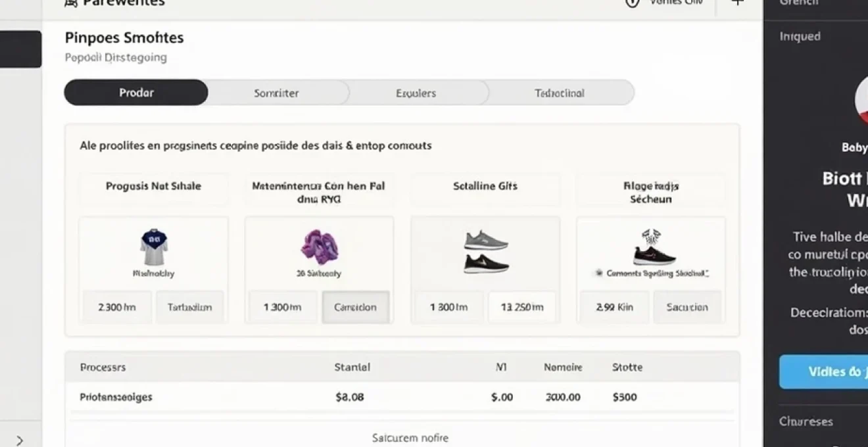Viewport: 868px width, 447px height.
Task: Switch to the Somriter tab
Action: 277,93
